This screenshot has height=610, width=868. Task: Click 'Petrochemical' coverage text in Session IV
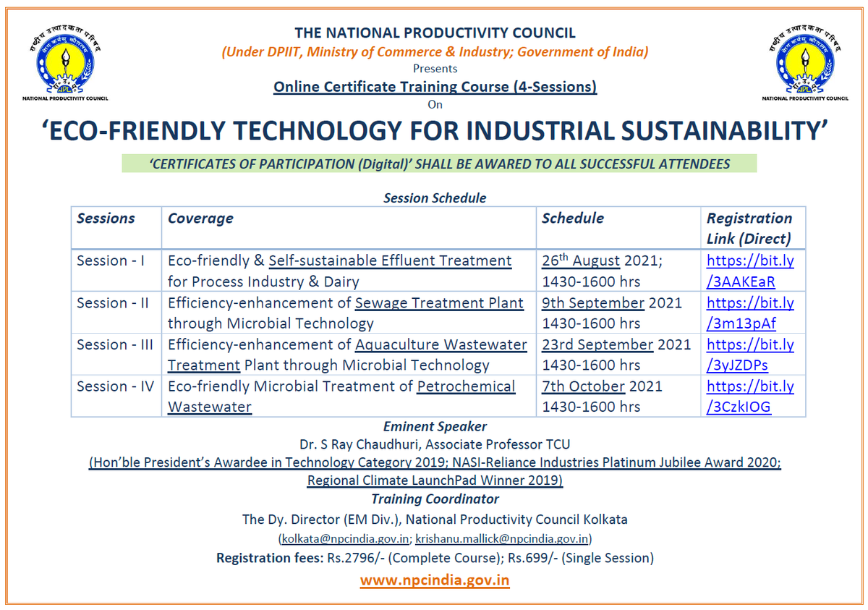[467, 386]
